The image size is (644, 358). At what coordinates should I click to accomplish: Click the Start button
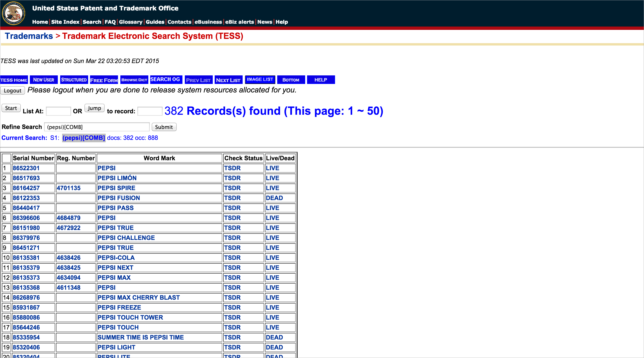[x=11, y=108]
